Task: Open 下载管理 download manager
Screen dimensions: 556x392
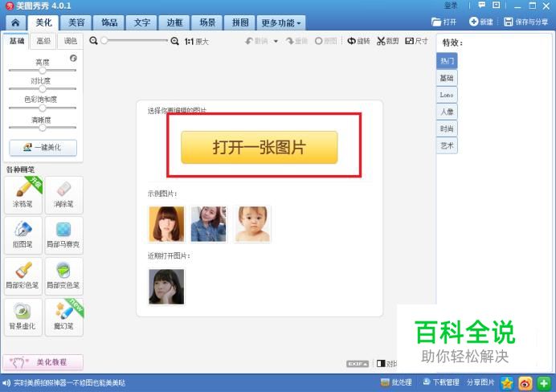Action: click(x=441, y=382)
